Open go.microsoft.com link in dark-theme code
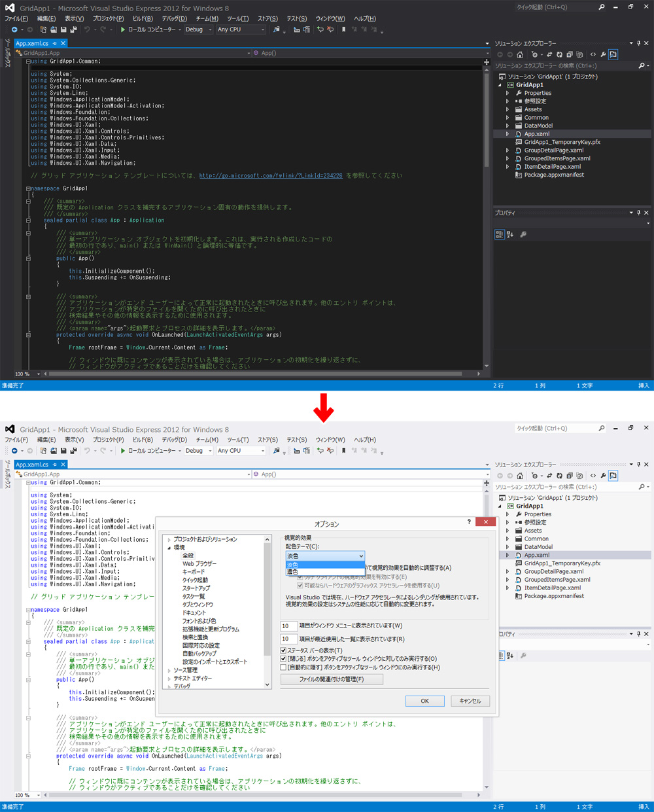The image size is (654, 812). tap(271, 175)
